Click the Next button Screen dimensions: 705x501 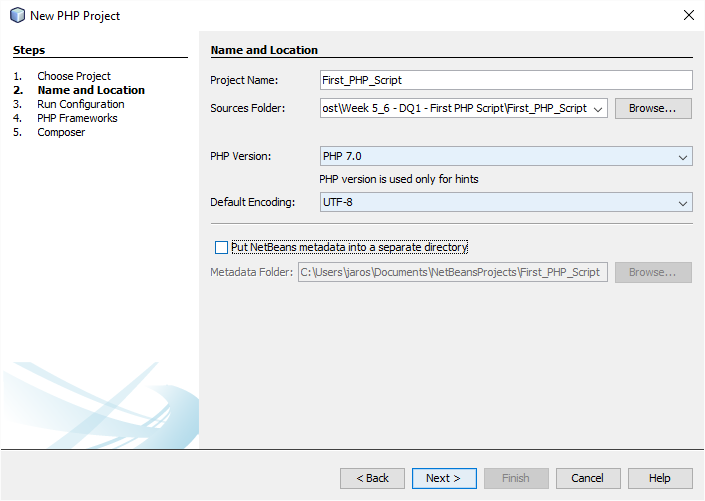point(444,478)
